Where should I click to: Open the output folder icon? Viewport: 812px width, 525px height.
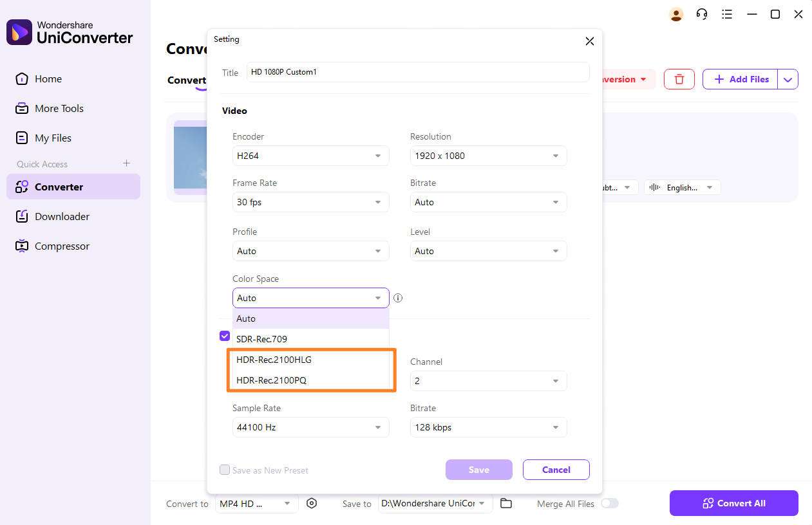[506, 503]
